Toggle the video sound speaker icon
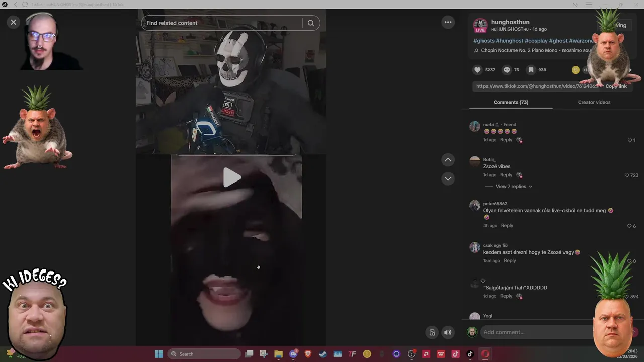Image resolution: width=644 pixels, height=362 pixels. 448,332
